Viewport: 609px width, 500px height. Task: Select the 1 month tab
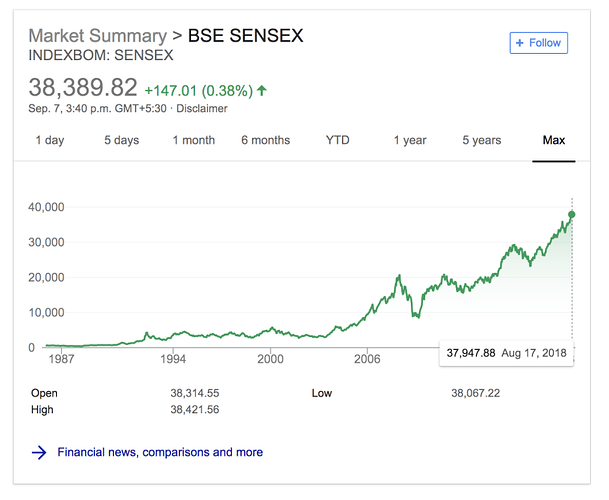click(193, 140)
